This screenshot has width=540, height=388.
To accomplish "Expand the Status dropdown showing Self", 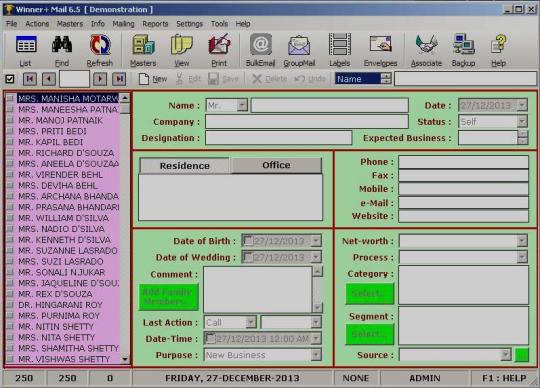I will coord(522,121).
